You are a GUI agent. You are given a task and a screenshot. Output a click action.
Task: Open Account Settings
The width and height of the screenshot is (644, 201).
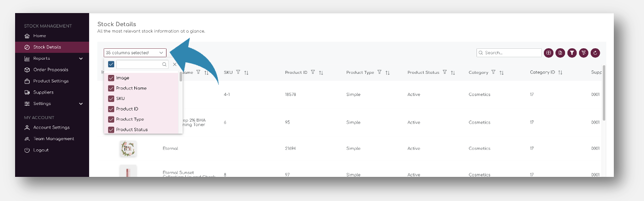coord(51,128)
